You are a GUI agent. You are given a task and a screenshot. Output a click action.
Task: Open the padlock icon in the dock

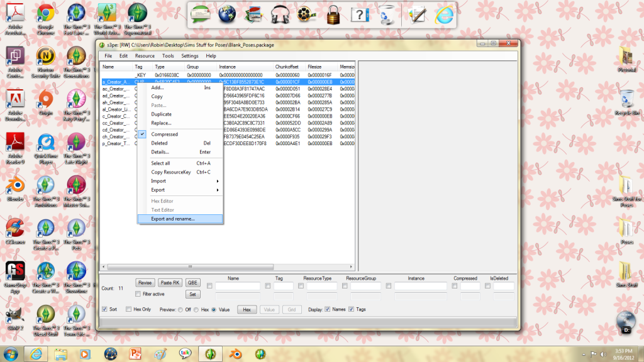click(333, 15)
